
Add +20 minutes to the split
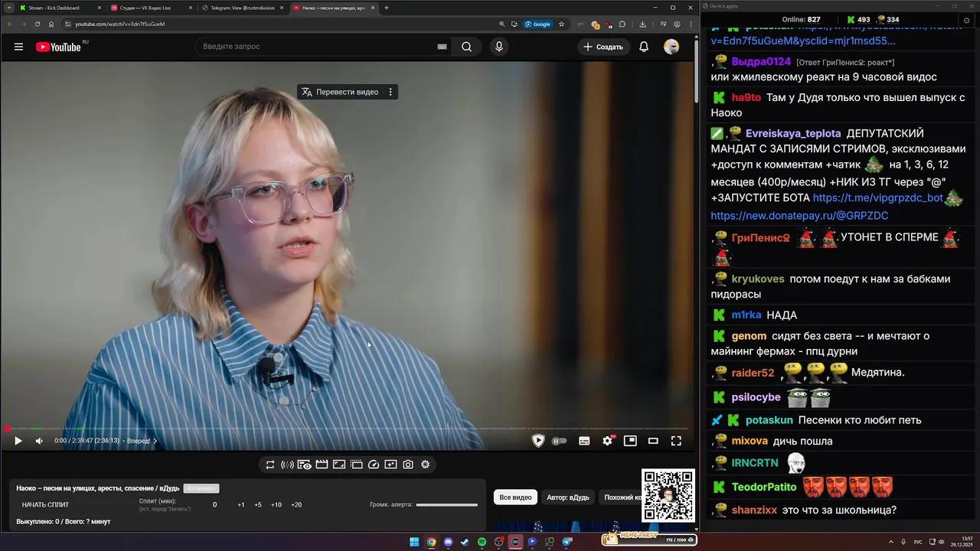pyautogui.click(x=296, y=504)
